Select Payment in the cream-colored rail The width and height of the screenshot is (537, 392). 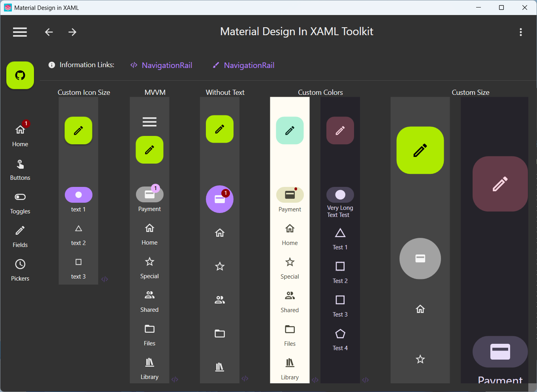tap(290, 200)
